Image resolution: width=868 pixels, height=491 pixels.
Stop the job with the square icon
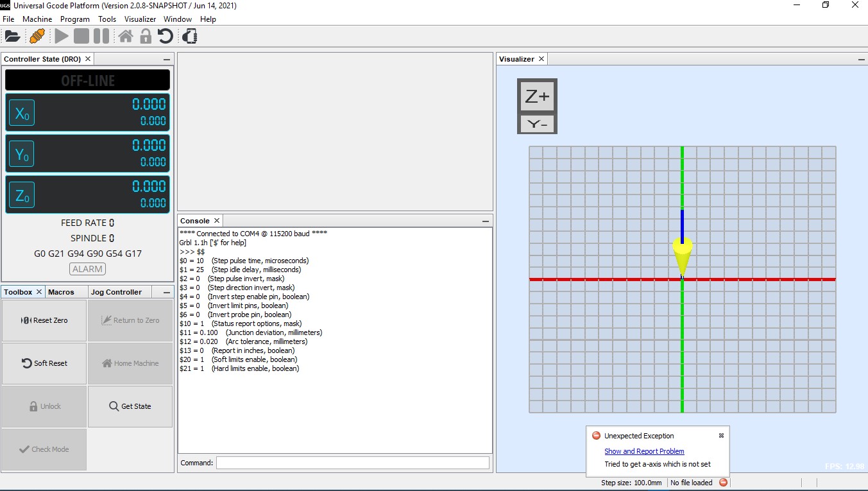tap(81, 36)
